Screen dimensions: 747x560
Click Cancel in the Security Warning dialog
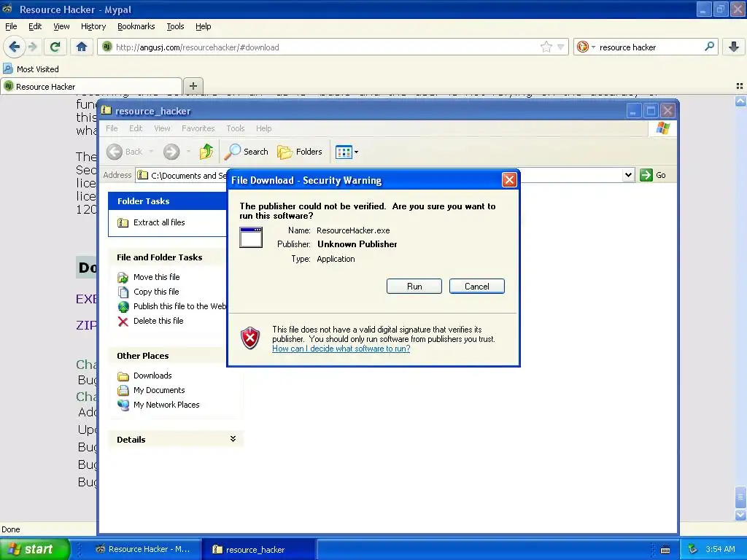pyautogui.click(x=476, y=286)
